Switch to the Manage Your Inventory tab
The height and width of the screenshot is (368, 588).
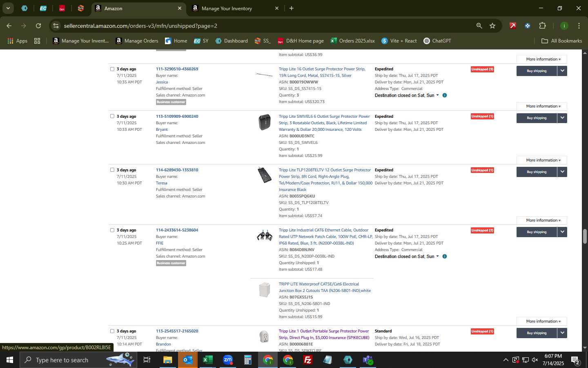click(235, 8)
